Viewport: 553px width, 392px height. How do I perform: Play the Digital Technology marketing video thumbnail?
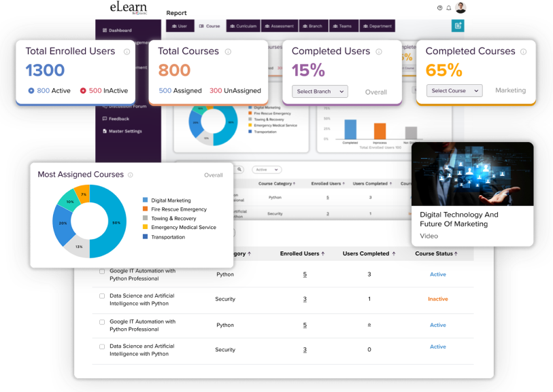(x=473, y=173)
